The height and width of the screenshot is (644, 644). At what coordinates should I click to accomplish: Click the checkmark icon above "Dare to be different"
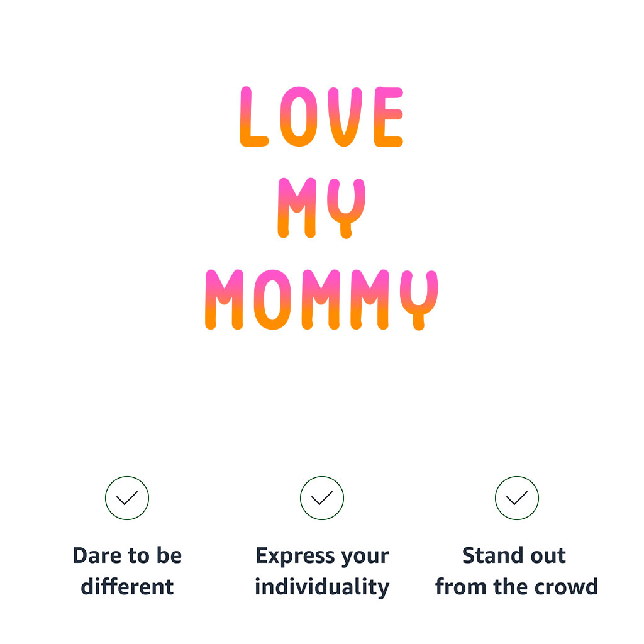[127, 498]
